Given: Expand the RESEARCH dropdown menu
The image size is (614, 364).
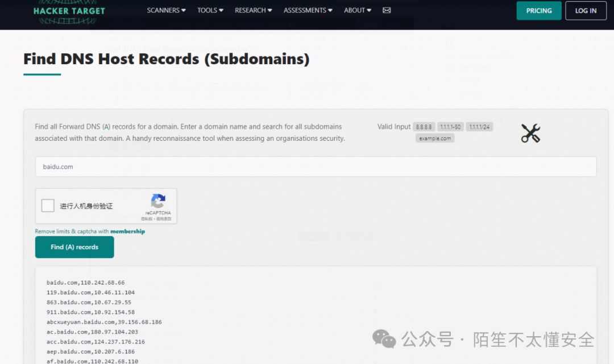Looking at the screenshot, I should pos(253,10).
